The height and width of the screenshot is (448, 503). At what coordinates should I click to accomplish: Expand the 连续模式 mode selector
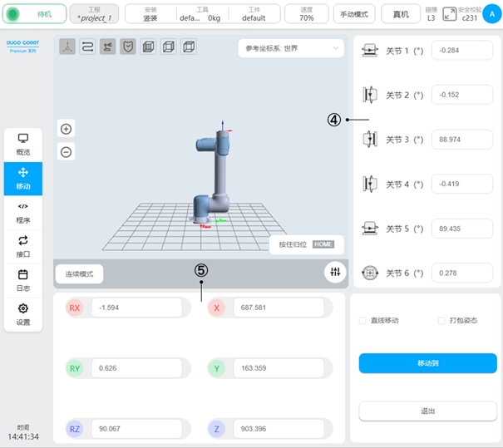point(80,273)
